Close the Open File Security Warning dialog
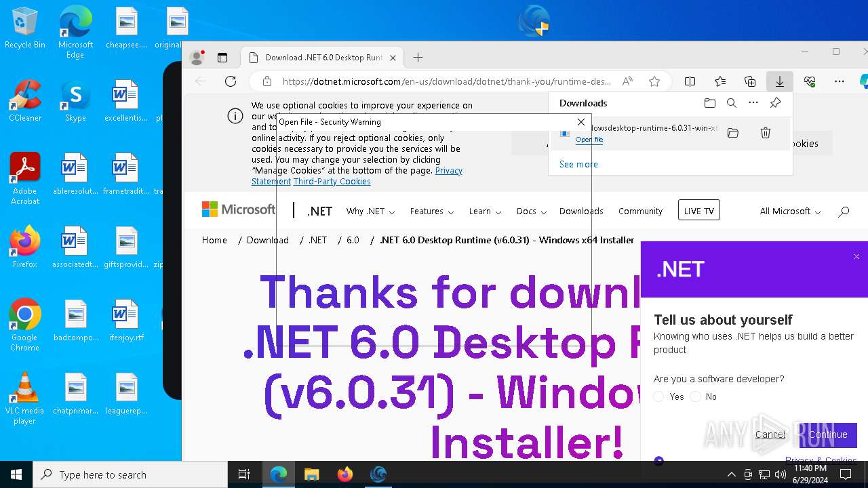 [581, 122]
